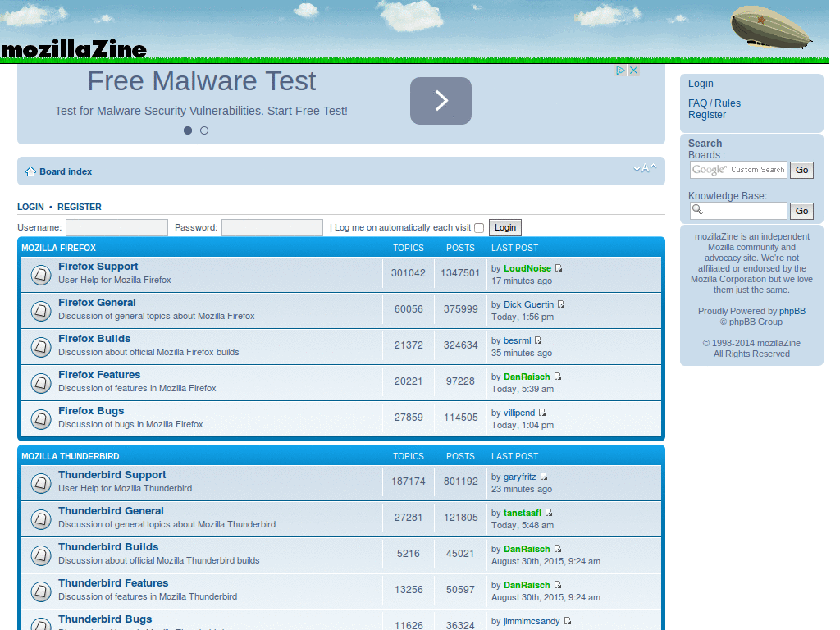The height and width of the screenshot is (630, 840).
Task: View latest post icon in Thunderbird Features row
Action: tap(558, 584)
